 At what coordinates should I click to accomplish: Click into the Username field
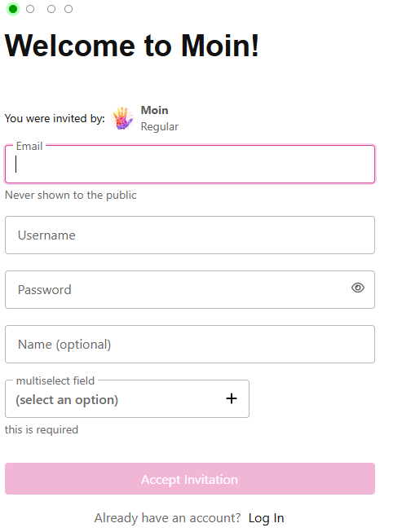[x=190, y=235]
